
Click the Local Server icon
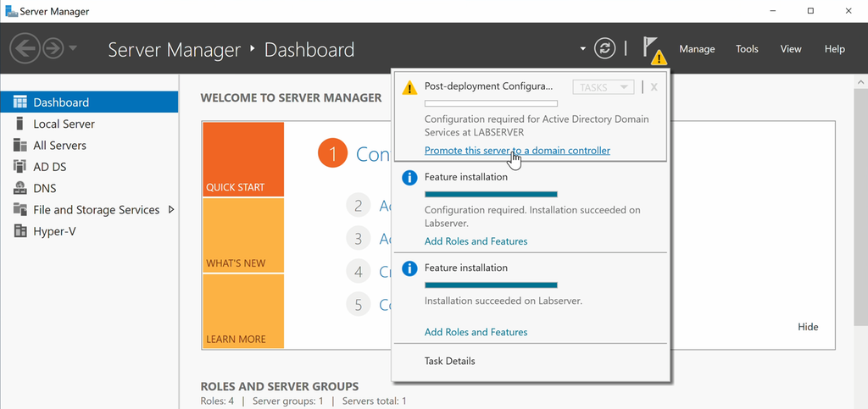pyautogui.click(x=20, y=124)
